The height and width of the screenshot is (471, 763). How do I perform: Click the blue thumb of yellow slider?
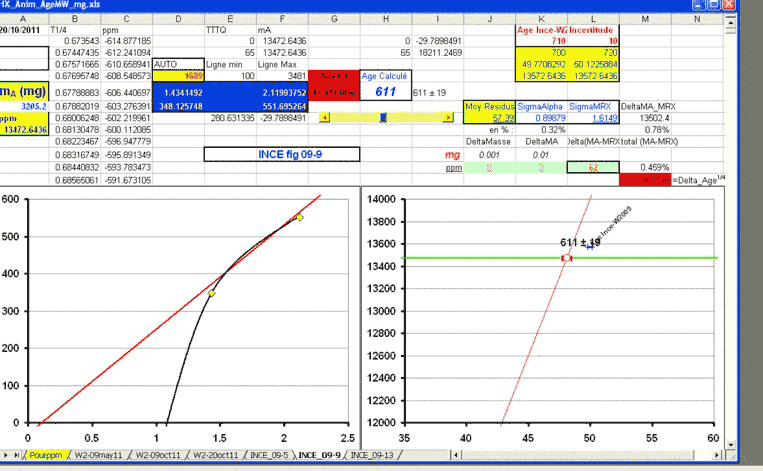(x=383, y=117)
